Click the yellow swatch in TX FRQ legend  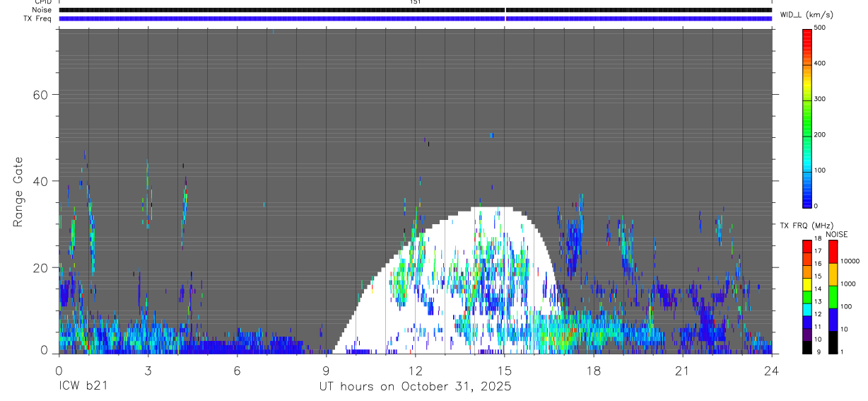pos(807,284)
